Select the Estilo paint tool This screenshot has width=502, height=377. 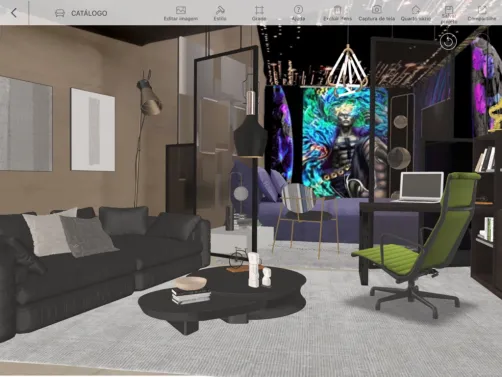pos(220,13)
